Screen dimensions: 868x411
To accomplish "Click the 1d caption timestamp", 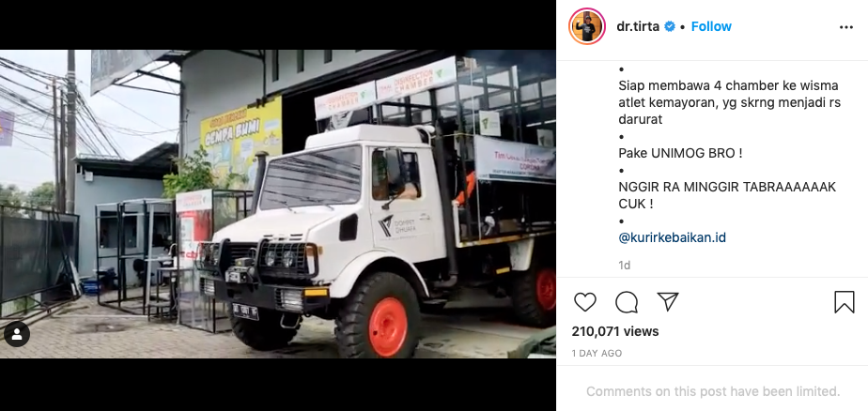I will 625,265.
